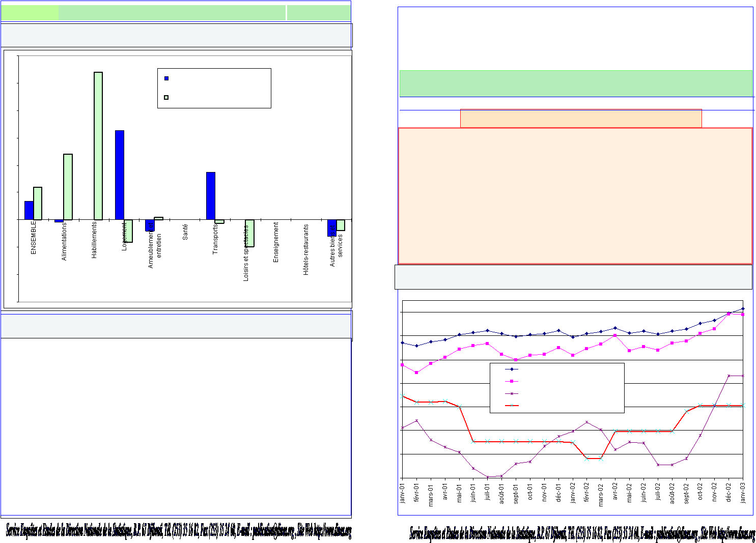Select the nov-01 axis label
Image resolution: width=756 pixels, height=543 pixels.
545,492
